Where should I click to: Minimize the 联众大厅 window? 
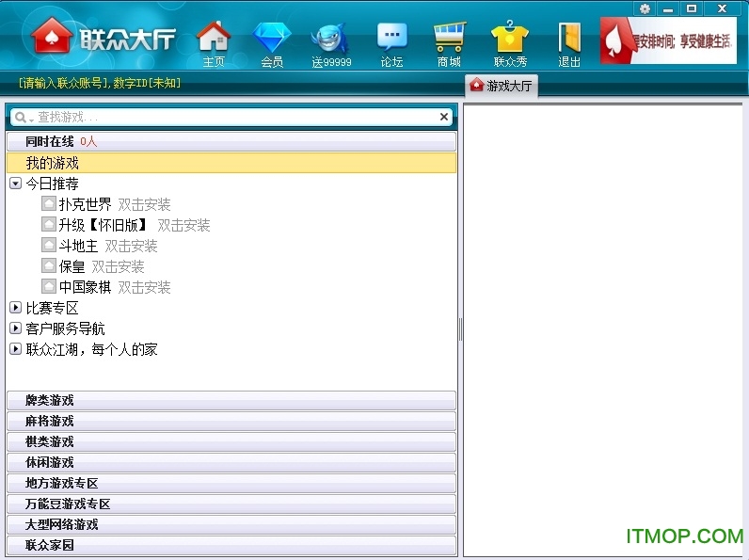[668, 8]
